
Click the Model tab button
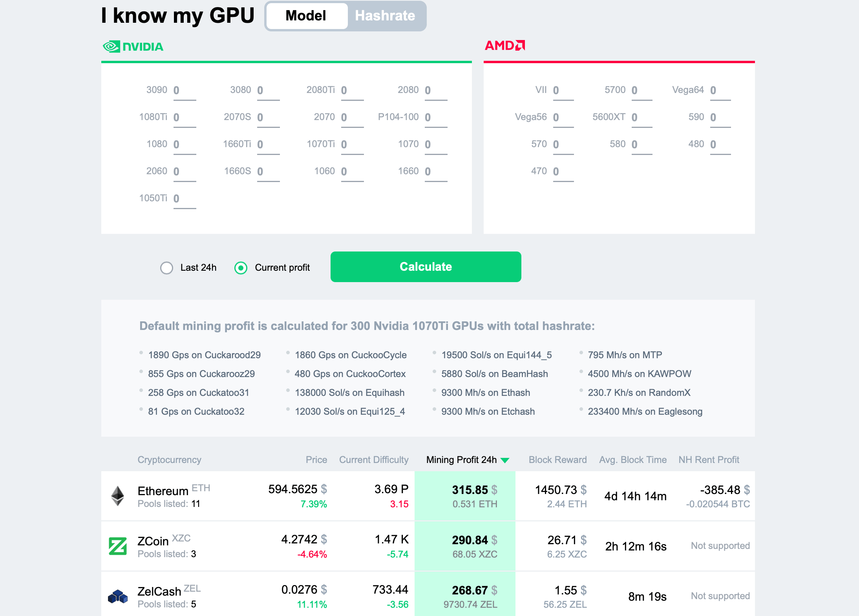[x=306, y=15]
